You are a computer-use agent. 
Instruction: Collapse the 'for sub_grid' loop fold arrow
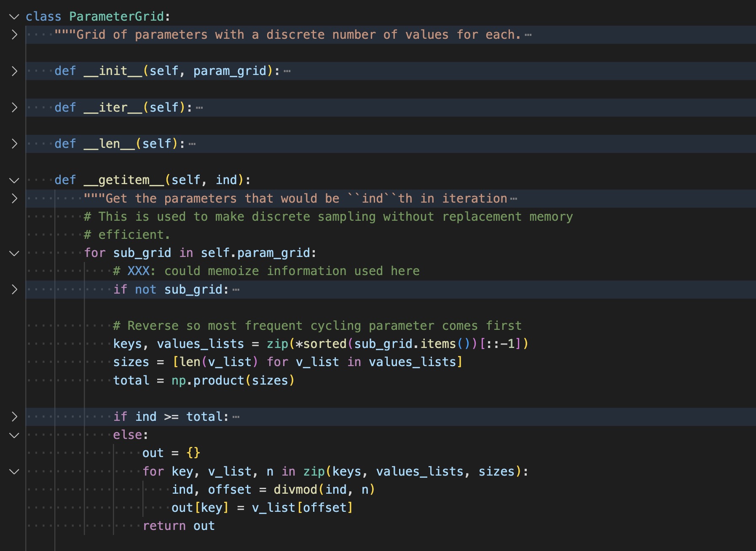click(14, 253)
